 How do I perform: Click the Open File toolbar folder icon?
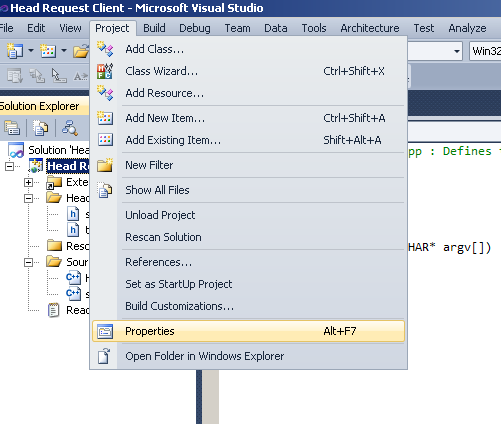[81, 51]
